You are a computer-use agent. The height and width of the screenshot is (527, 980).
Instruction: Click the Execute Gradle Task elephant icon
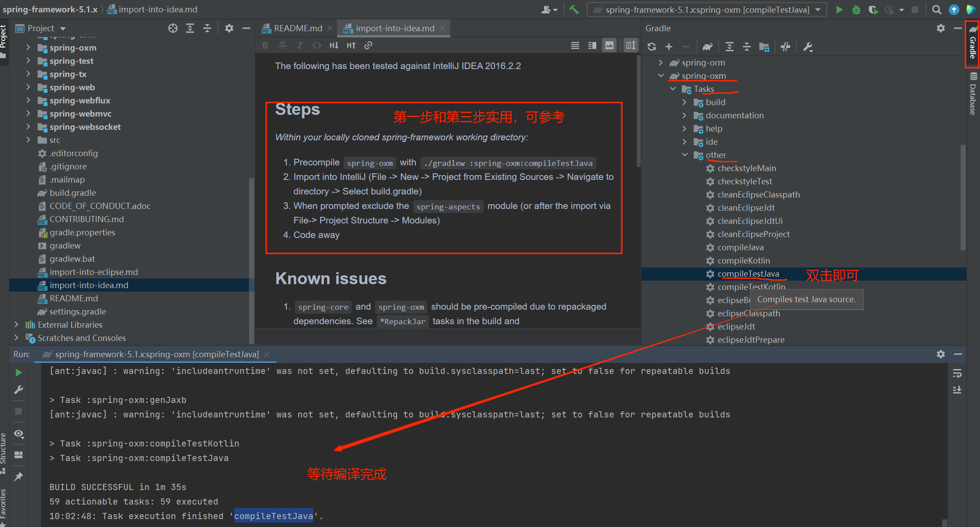(707, 47)
